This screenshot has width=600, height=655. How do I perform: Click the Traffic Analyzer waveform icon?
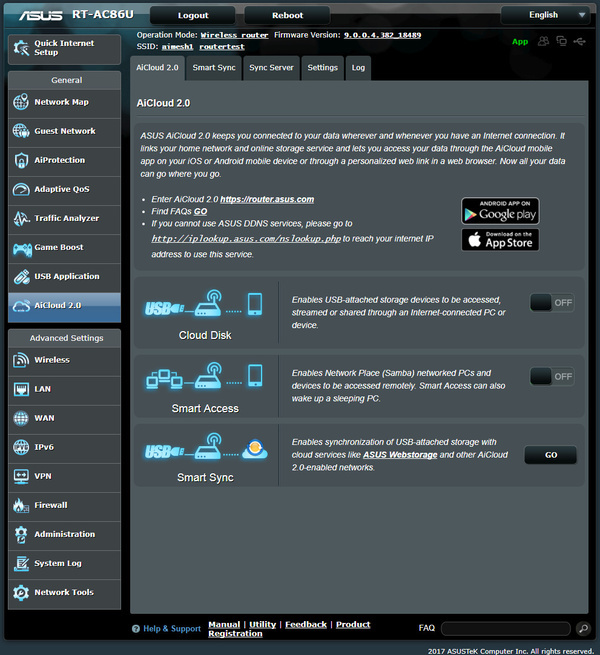[x=21, y=218]
